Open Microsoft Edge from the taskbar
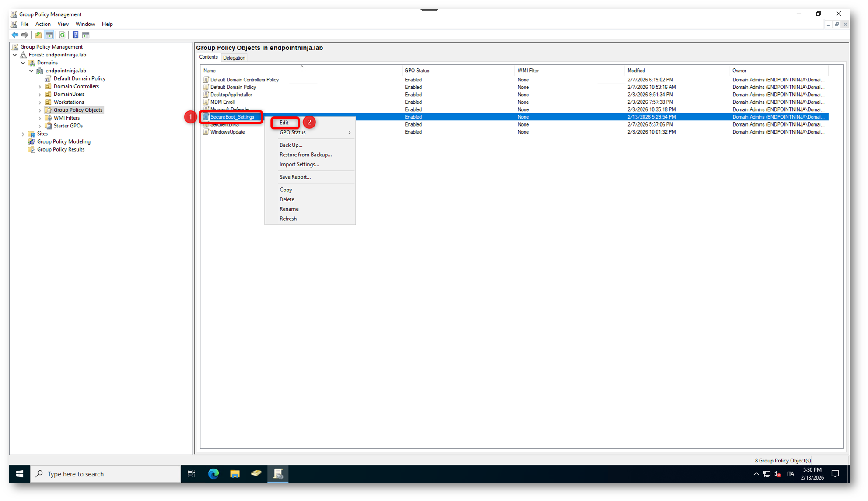Screen dimensions: 868x501 [x=213, y=474]
